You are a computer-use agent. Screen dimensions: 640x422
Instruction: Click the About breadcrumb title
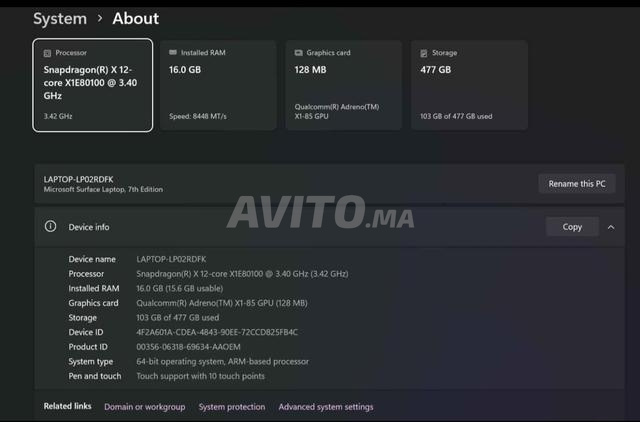136,18
